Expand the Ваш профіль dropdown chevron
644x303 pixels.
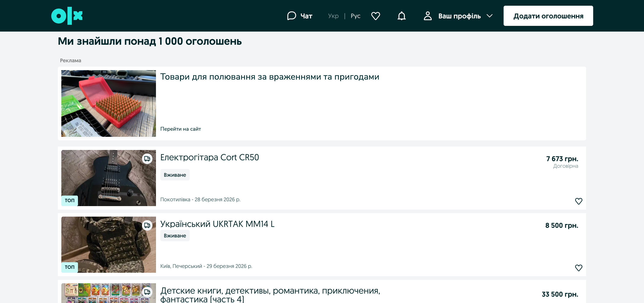point(490,16)
